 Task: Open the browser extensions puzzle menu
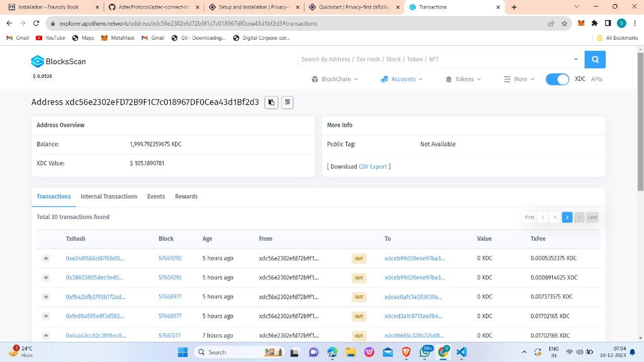[595, 23]
